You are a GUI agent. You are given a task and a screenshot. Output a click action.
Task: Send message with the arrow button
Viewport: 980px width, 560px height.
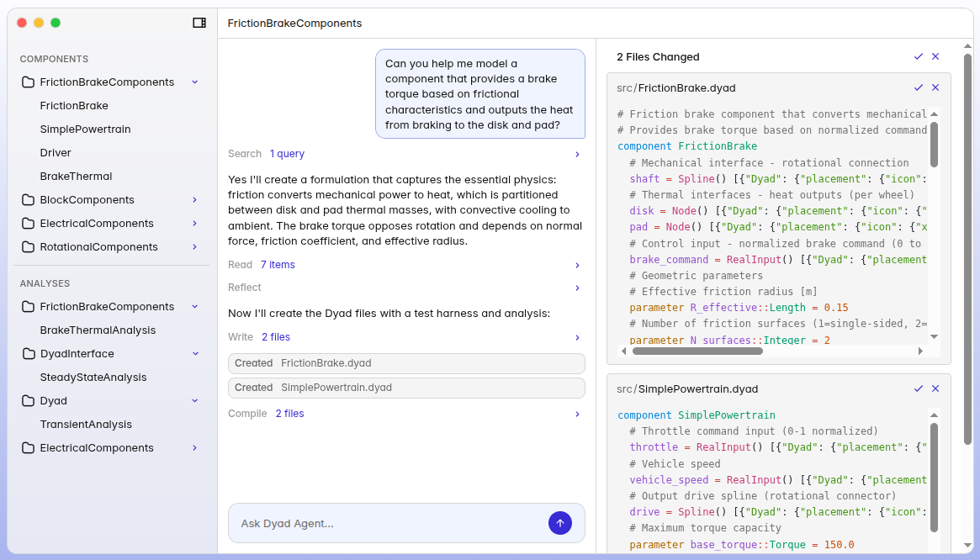point(560,523)
